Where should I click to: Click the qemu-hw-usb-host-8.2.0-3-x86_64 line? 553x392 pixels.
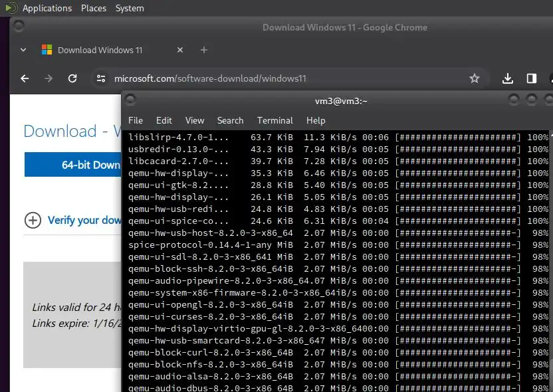[x=338, y=233]
